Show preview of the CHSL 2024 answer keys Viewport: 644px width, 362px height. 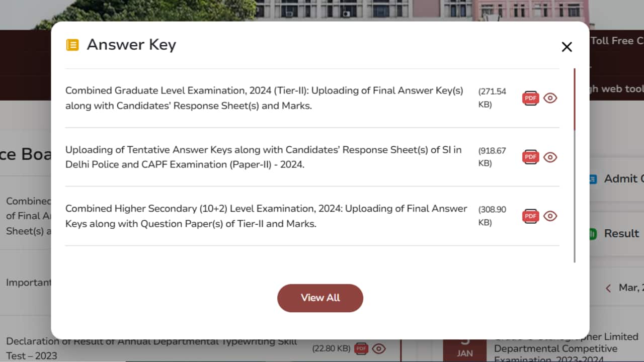click(x=550, y=216)
